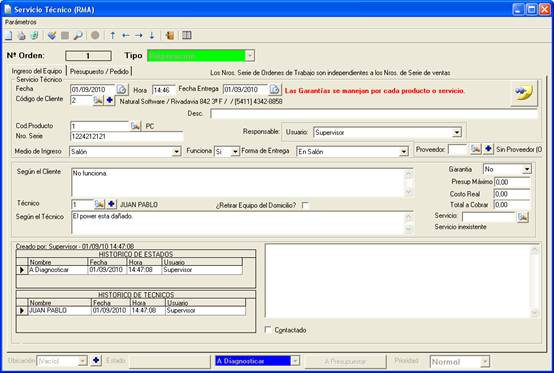Click the new document toolbar icon
This screenshot has height=373, width=554.
point(8,35)
